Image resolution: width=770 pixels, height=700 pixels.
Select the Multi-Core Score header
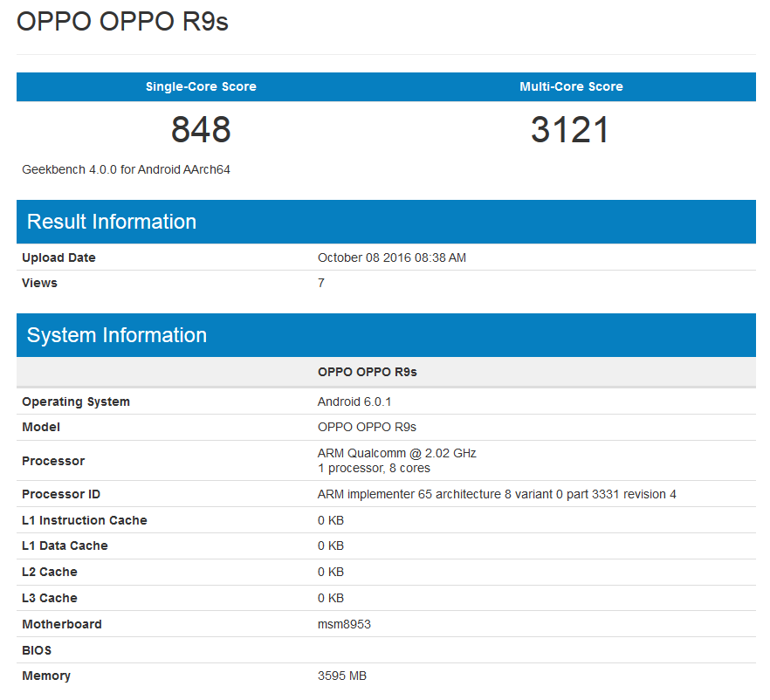569,86
